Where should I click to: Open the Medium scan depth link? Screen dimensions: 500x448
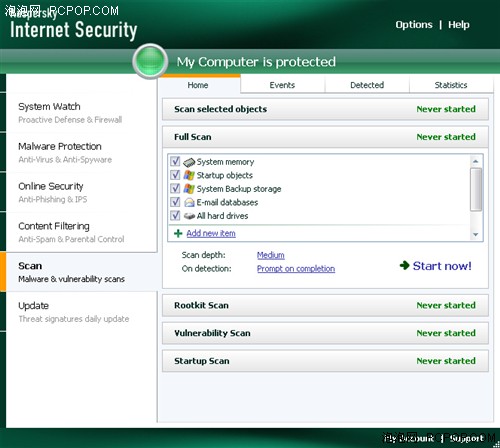pyautogui.click(x=271, y=255)
